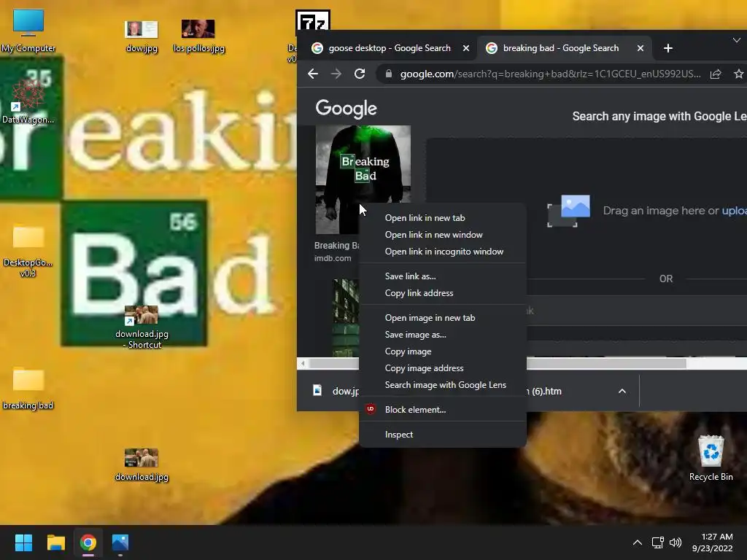Image resolution: width=747 pixels, height=560 pixels.
Task: Open the Windows Start menu
Action: (23, 542)
